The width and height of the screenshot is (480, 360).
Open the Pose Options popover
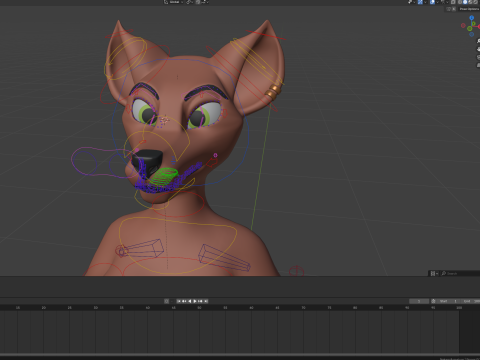[x=469, y=9]
